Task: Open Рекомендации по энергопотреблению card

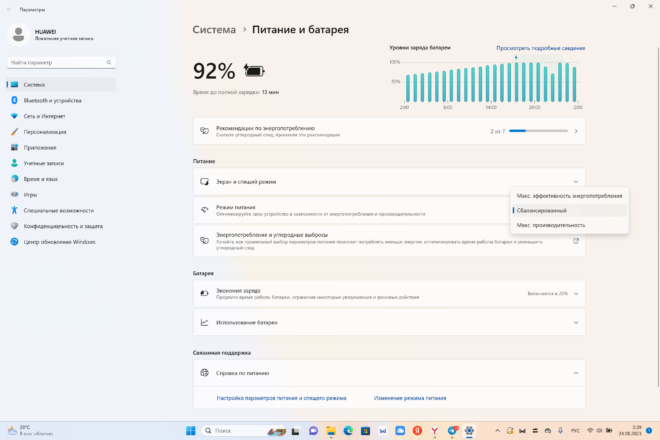Action: [x=389, y=131]
